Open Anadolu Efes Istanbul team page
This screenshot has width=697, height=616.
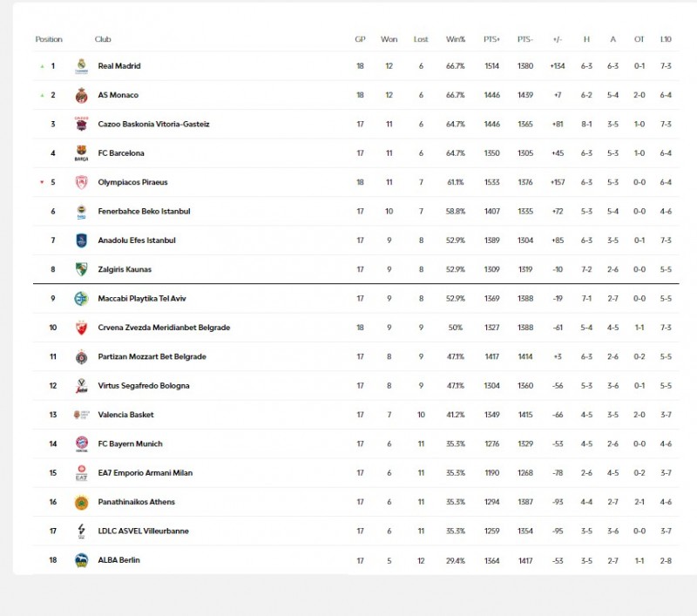click(x=137, y=240)
